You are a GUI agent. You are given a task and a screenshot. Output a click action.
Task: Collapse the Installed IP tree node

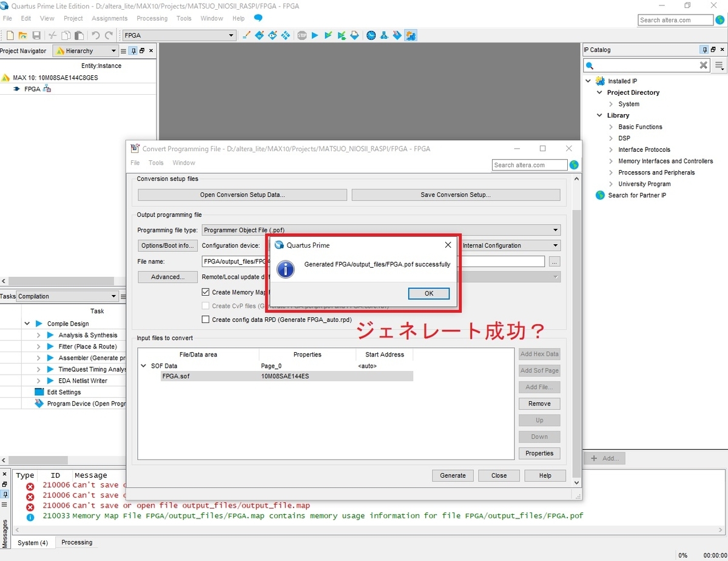(588, 81)
